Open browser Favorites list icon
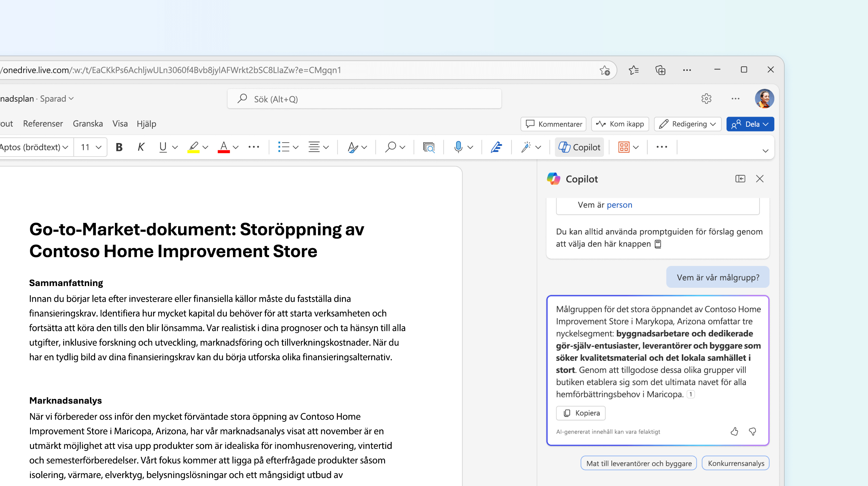The image size is (868, 486). point(634,70)
